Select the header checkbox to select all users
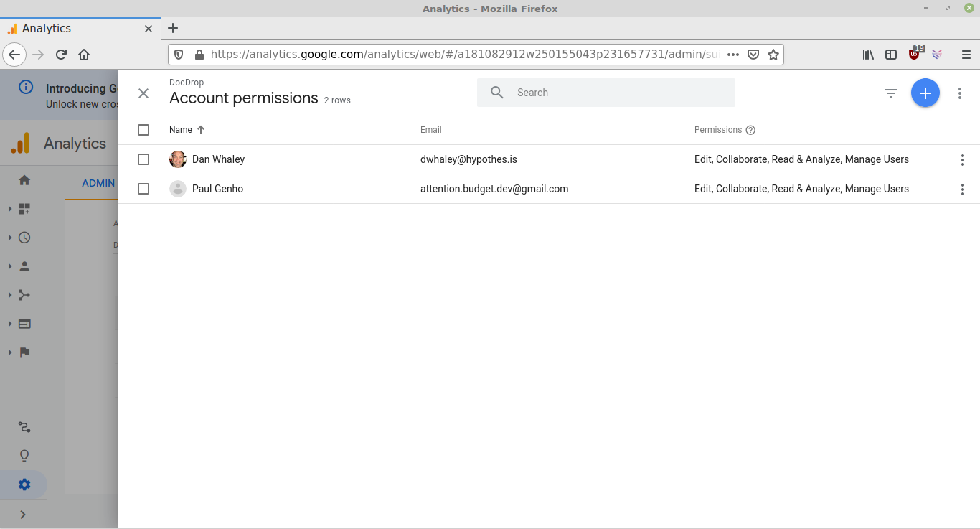Image resolution: width=980 pixels, height=529 pixels. coord(143,129)
